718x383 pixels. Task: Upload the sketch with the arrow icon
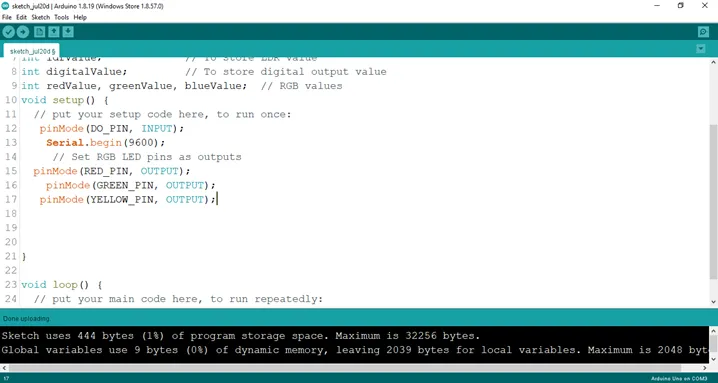23,32
